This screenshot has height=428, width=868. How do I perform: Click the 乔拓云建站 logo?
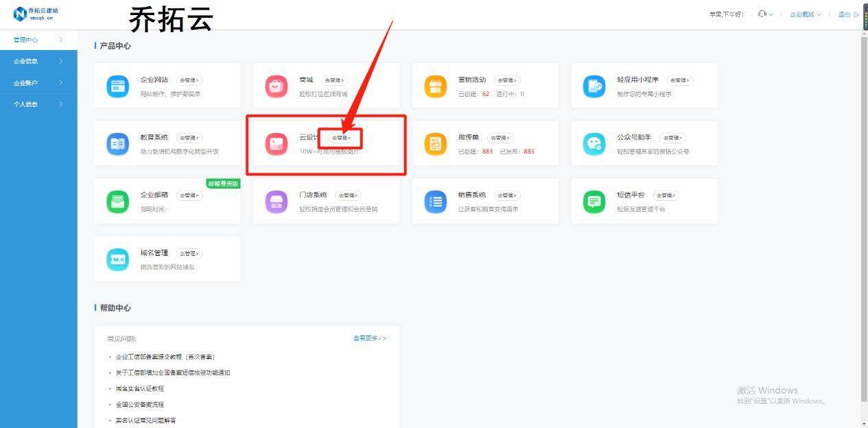[36, 14]
